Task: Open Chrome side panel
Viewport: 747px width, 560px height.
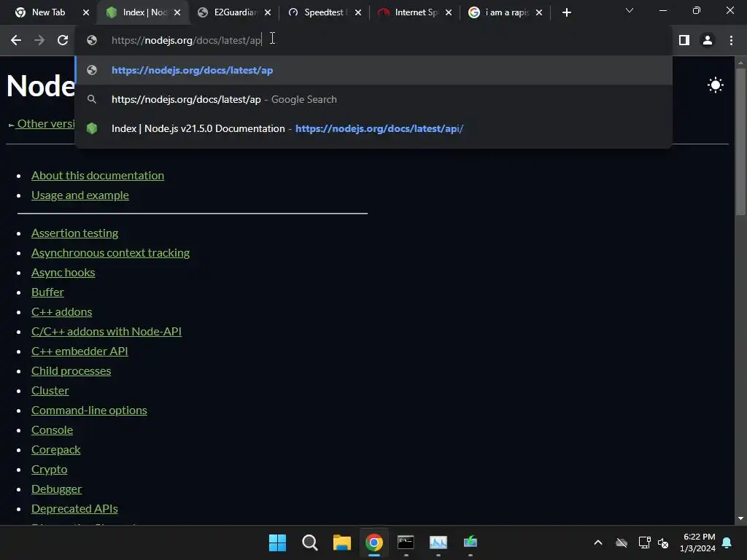Action: coord(684,41)
